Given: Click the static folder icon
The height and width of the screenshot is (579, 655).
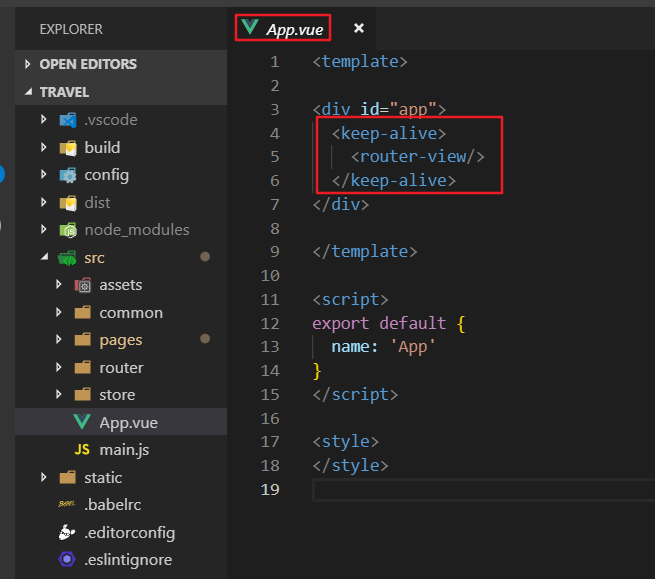Looking at the screenshot, I should point(68,477).
